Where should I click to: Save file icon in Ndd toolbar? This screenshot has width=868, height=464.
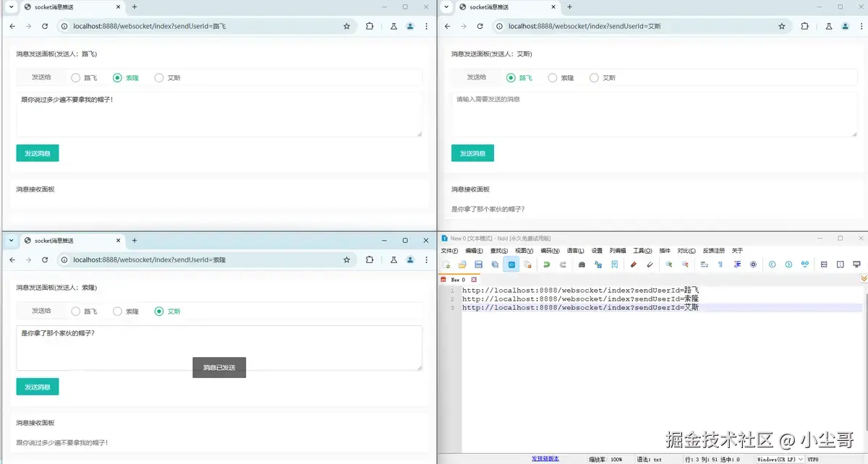(x=479, y=265)
